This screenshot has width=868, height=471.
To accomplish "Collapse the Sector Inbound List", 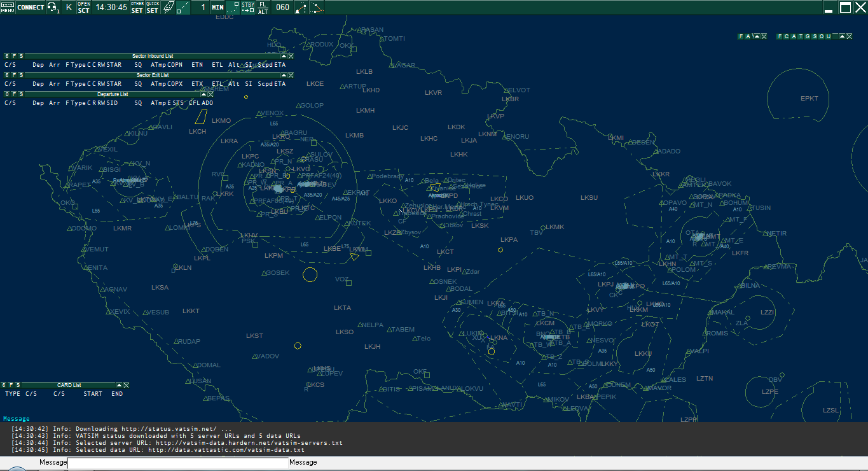I will (x=284, y=56).
